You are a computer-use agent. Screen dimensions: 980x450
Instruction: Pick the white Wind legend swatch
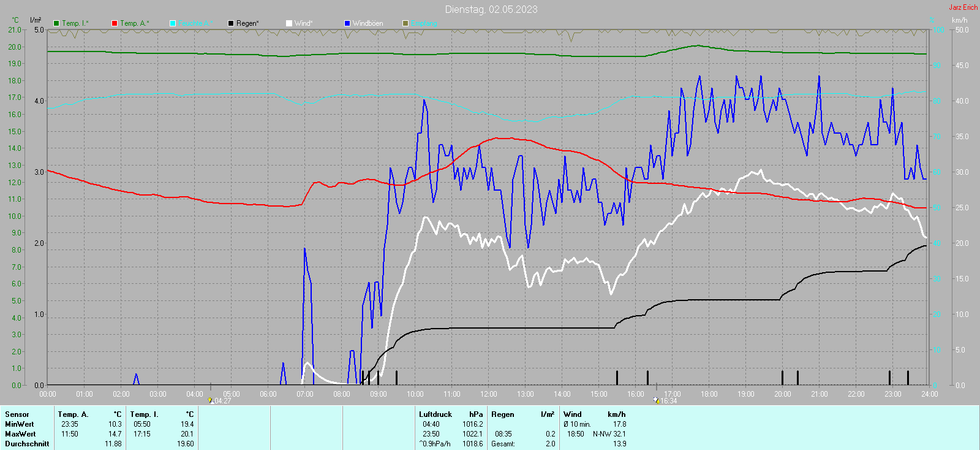pos(289,23)
